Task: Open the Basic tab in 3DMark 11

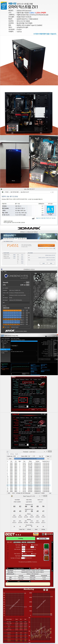Action: pyautogui.click(x=5, y=239)
